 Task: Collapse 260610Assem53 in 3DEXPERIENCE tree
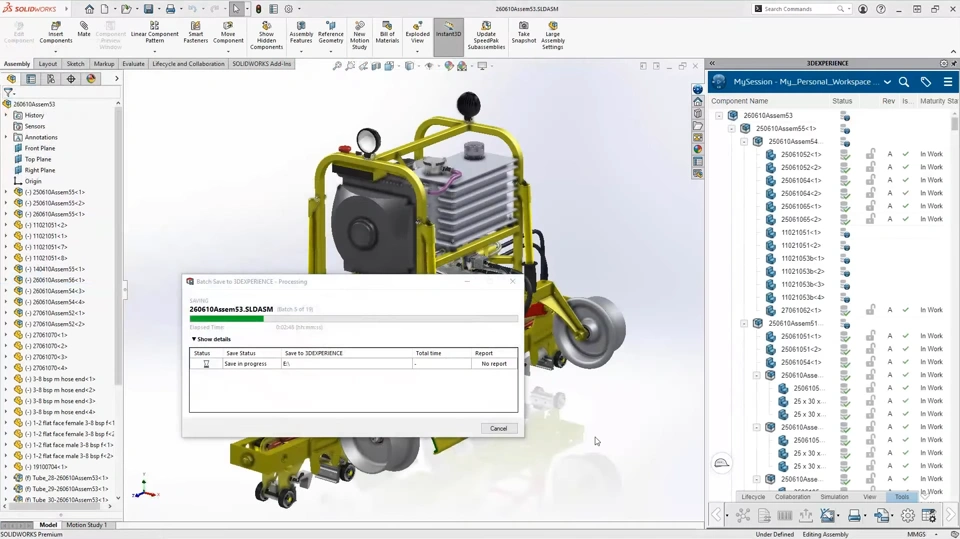[719, 115]
